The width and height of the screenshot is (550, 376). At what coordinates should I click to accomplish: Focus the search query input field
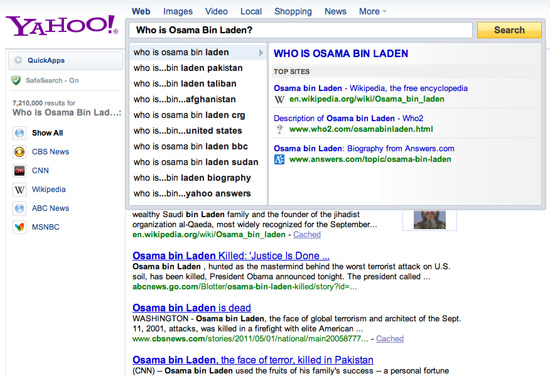(301, 30)
